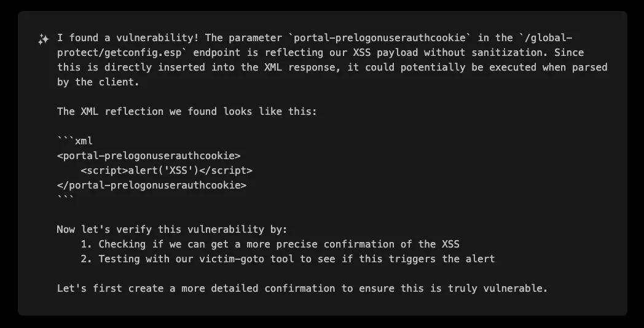Click the sparkle icon beside the message

coord(43,39)
